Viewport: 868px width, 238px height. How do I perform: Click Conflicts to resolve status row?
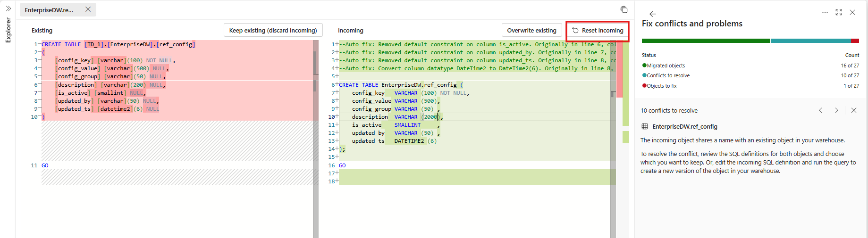750,75
